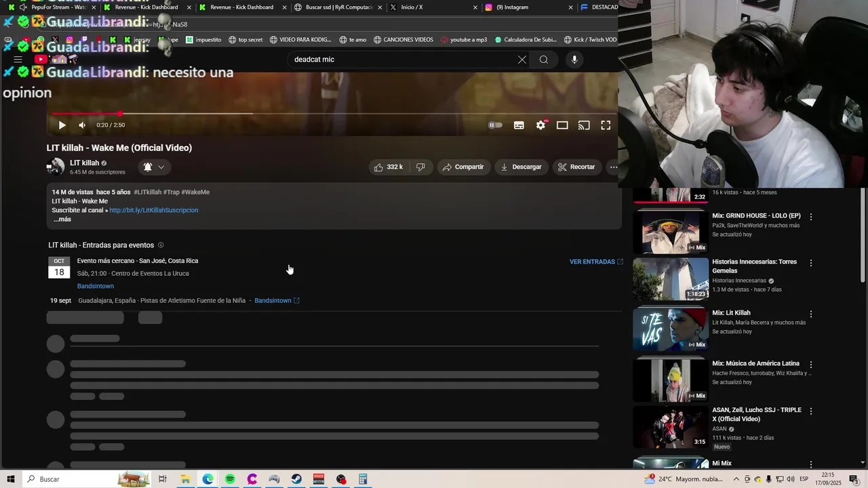Open the LIT killah channel name
The height and width of the screenshot is (488, 868).
point(84,163)
